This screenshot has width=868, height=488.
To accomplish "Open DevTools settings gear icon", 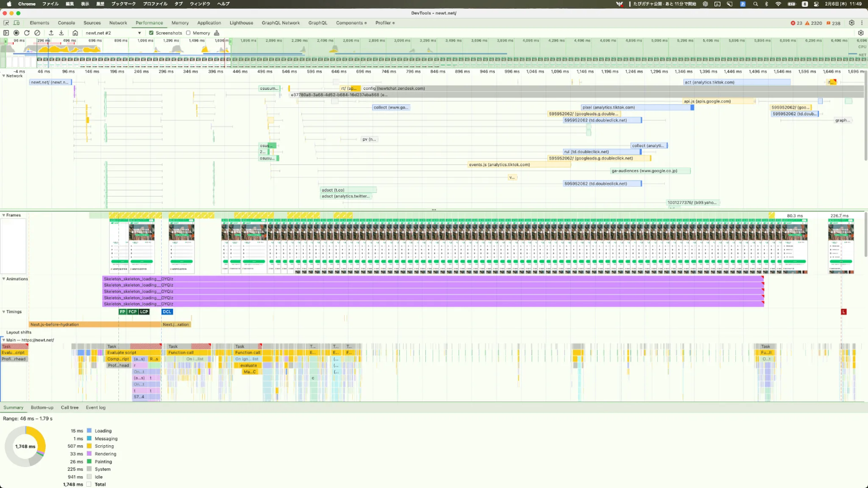I will [851, 23].
